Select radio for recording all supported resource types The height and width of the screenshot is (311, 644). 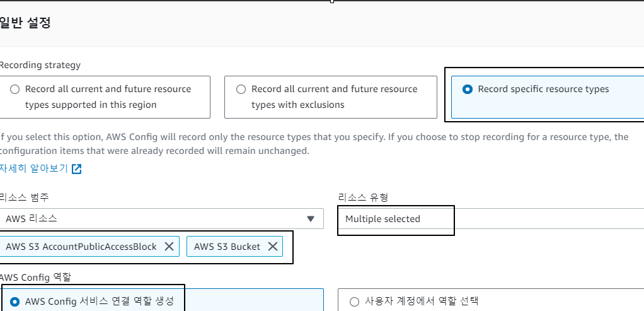[14, 90]
